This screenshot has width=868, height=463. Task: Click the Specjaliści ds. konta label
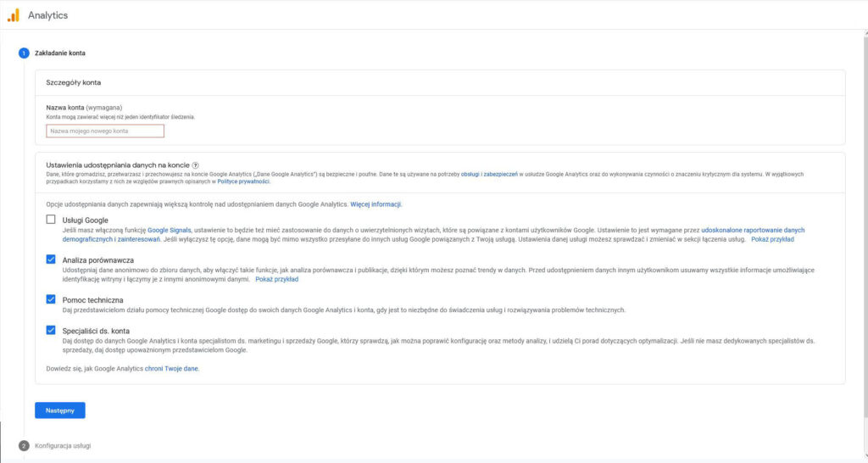(x=96, y=331)
